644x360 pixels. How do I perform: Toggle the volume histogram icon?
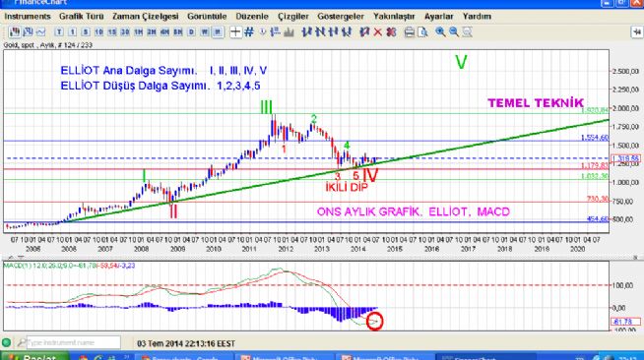(x=289, y=32)
